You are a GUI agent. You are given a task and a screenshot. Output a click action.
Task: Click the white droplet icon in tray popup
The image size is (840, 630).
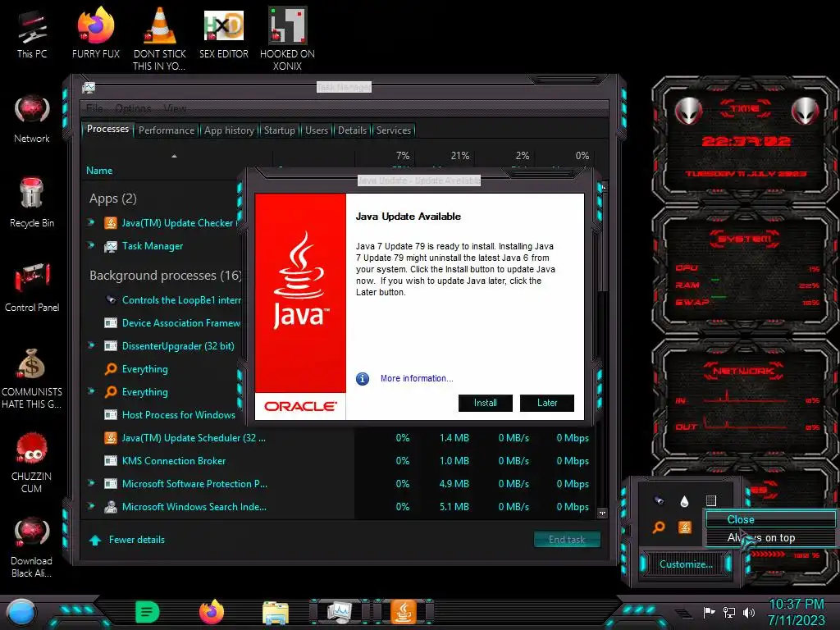click(x=685, y=501)
